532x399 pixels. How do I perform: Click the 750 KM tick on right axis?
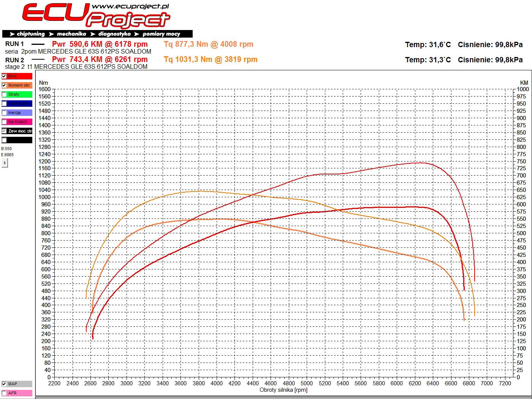coord(521,161)
